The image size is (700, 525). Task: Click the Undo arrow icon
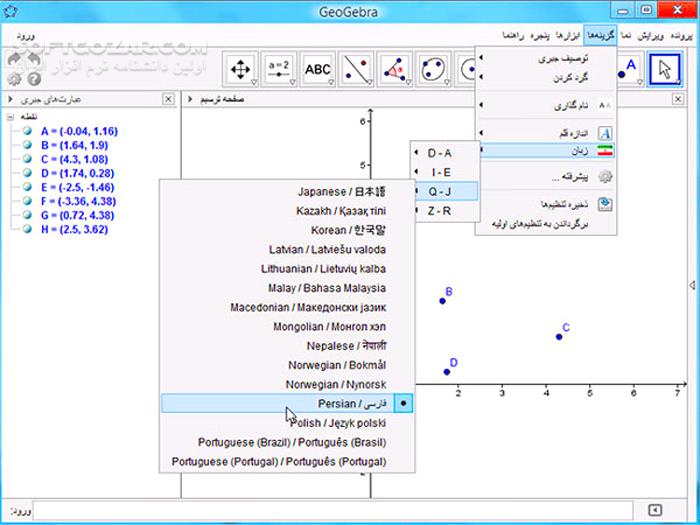click(x=34, y=59)
